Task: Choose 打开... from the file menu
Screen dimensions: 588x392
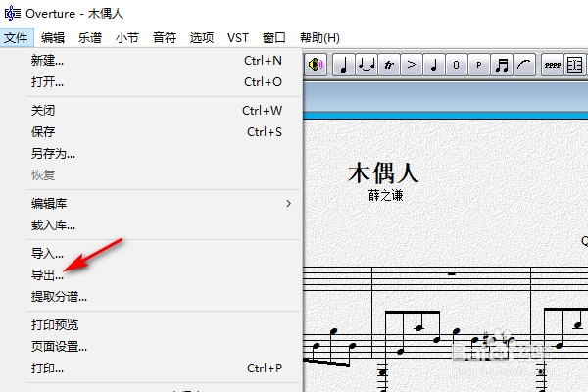Action: click(165, 81)
